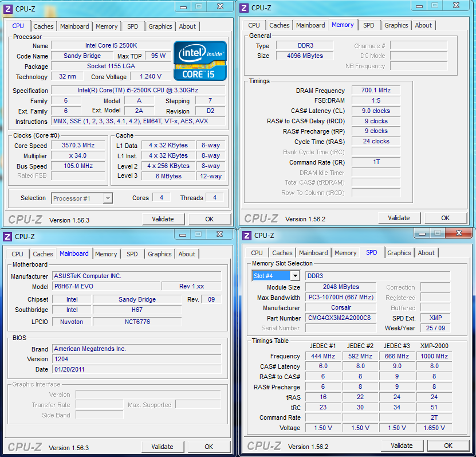Click the XMP-2000 Frequency value 1000 MHz
The height and width of the screenshot is (457, 476).
[x=434, y=356]
